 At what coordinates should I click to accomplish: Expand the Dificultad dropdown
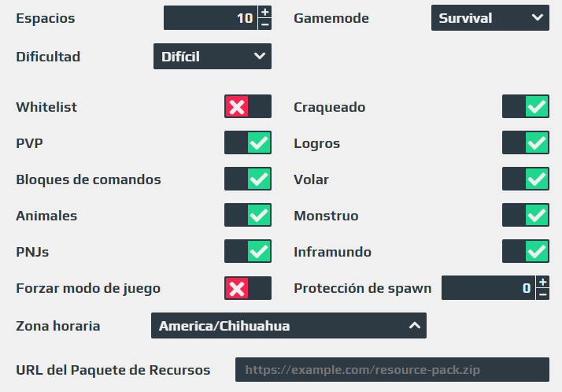pyautogui.click(x=213, y=57)
